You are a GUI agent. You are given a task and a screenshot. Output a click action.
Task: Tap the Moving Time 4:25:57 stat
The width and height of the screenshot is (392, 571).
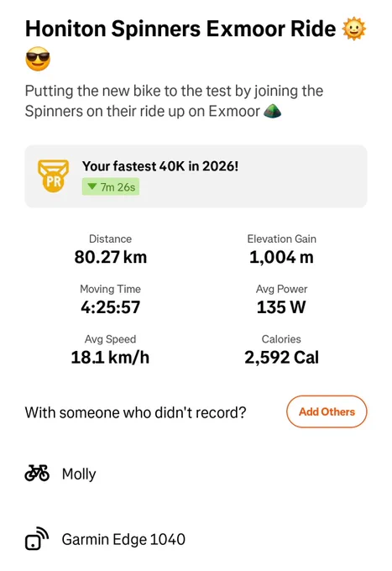click(111, 300)
